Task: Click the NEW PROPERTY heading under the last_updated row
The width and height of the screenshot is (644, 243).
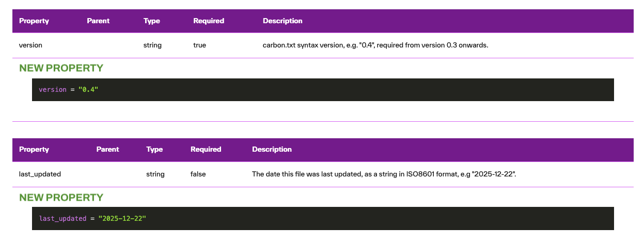Action: coord(61,198)
